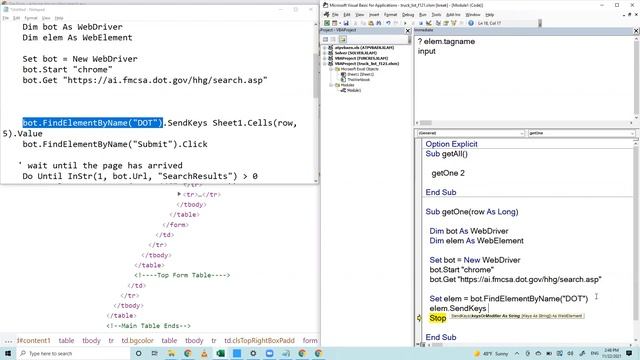640x360 pixels.
Task: Click the Windows Start button
Action: pyautogui.click(x=8, y=353)
